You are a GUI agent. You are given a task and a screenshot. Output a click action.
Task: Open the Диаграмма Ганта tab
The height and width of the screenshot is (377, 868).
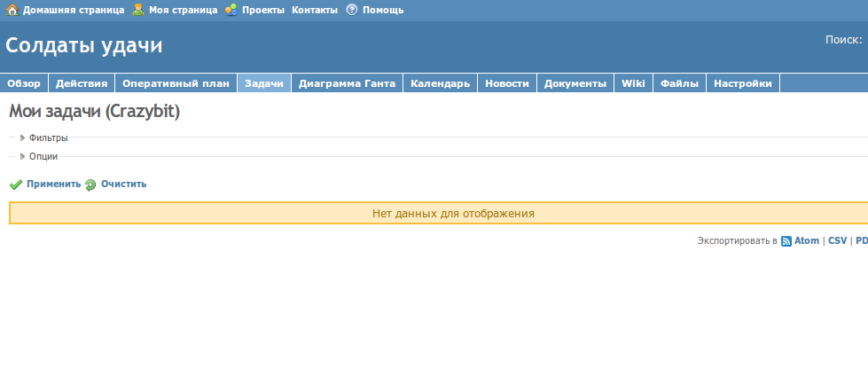click(347, 83)
